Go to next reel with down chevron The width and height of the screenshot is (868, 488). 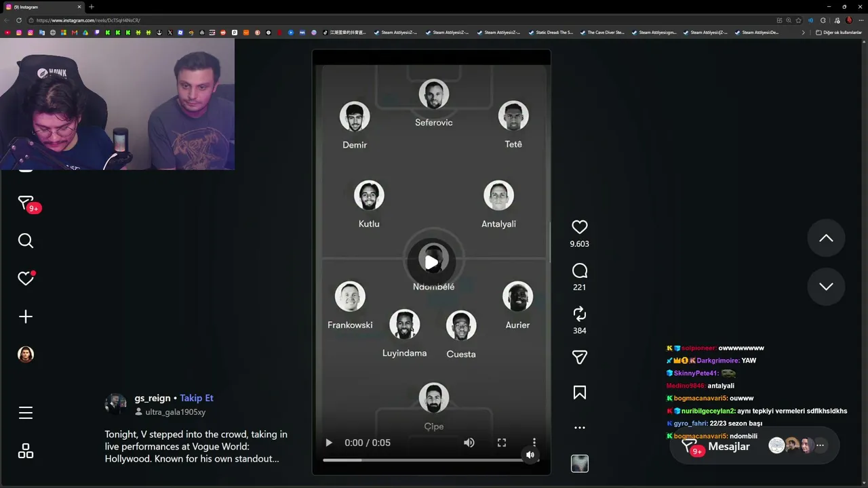pyautogui.click(x=826, y=287)
